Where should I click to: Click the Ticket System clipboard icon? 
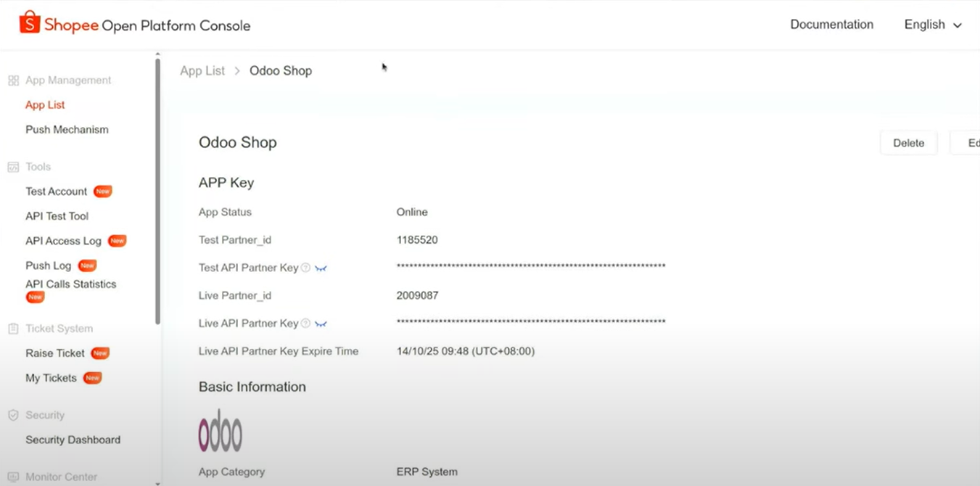(13, 329)
